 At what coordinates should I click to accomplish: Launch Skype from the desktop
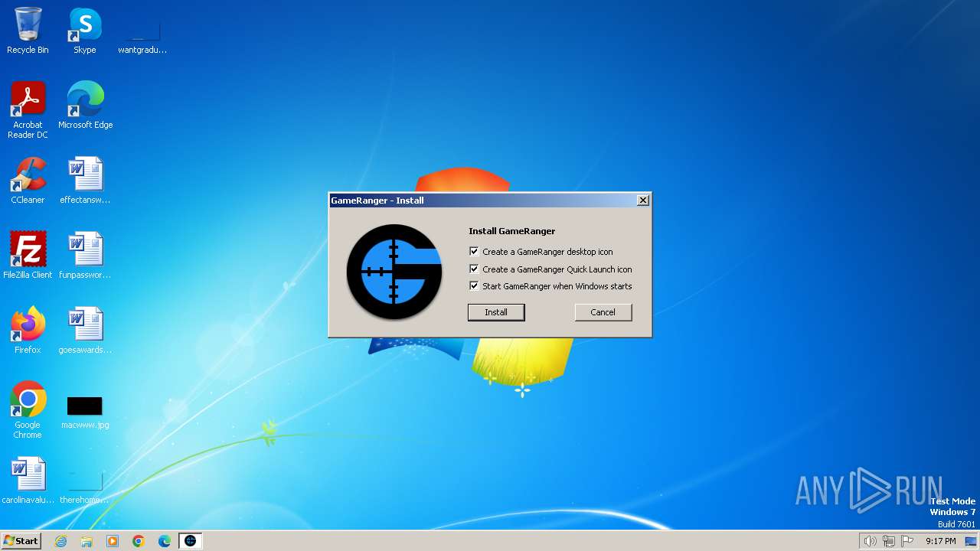[x=85, y=31]
